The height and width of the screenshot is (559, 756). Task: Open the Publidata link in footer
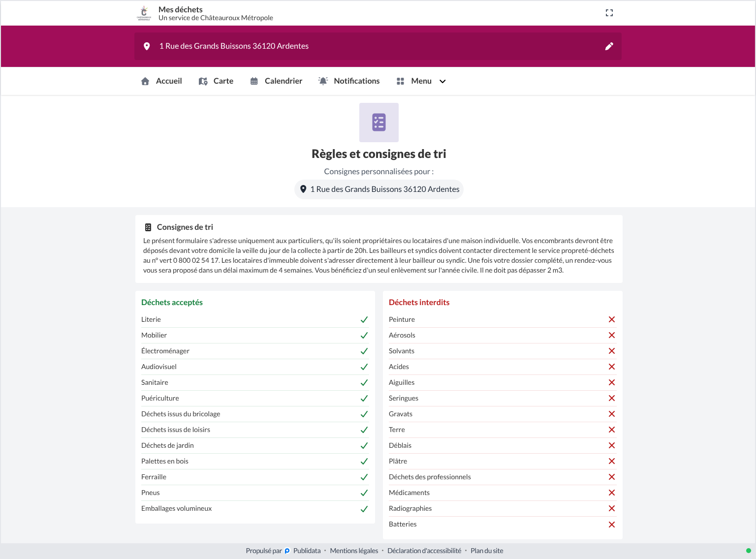[307, 551]
